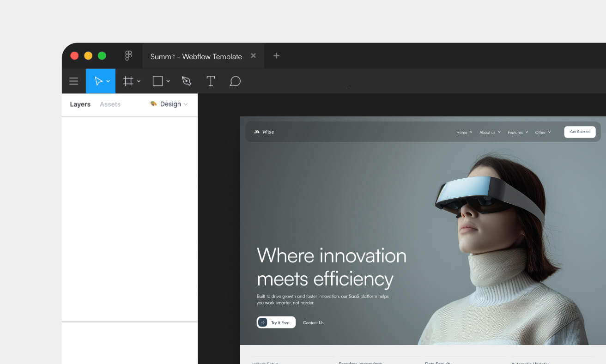Click the Figma logo in the tab bar

coord(128,55)
